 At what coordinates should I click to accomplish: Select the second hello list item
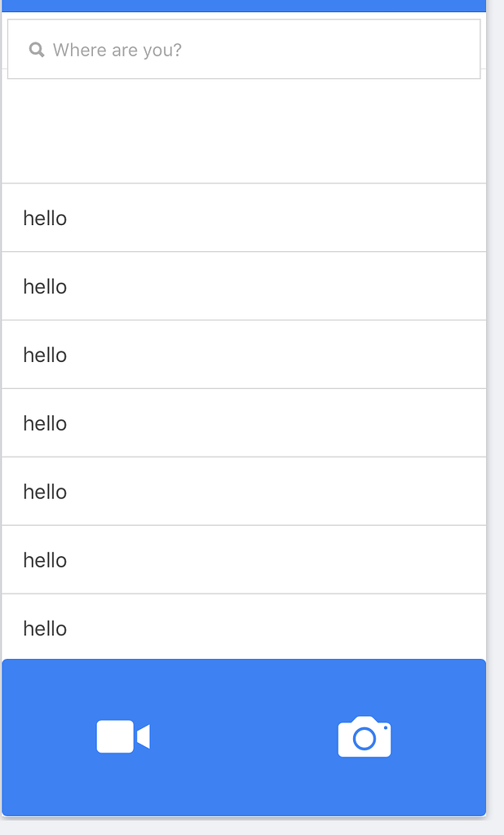click(244, 286)
